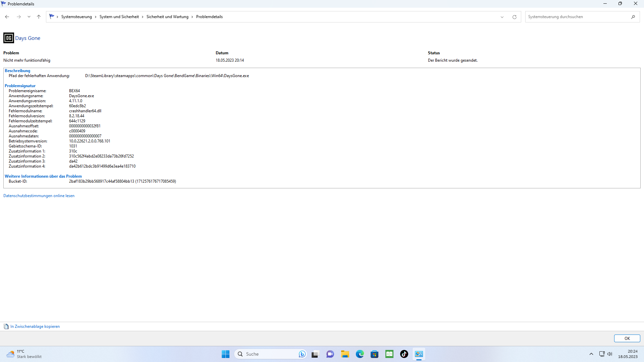Open volume tray icon
The height and width of the screenshot is (362, 644).
point(610,354)
